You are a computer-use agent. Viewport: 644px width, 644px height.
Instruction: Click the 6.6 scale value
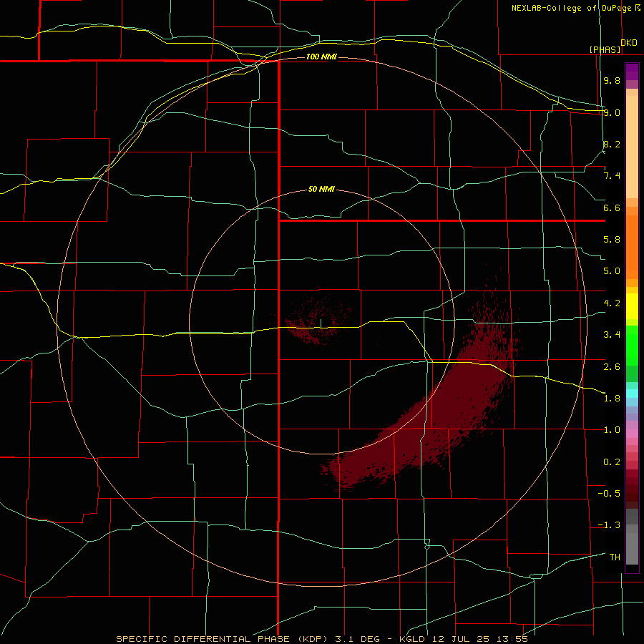coord(612,208)
